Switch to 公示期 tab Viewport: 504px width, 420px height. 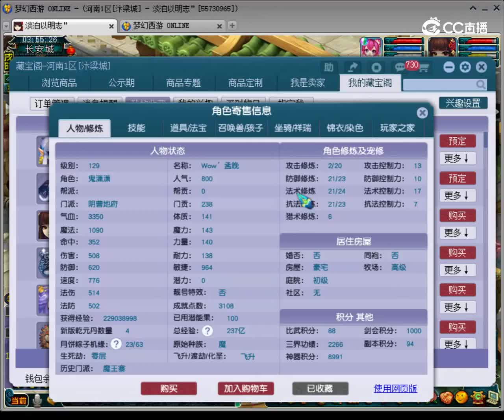[122, 83]
